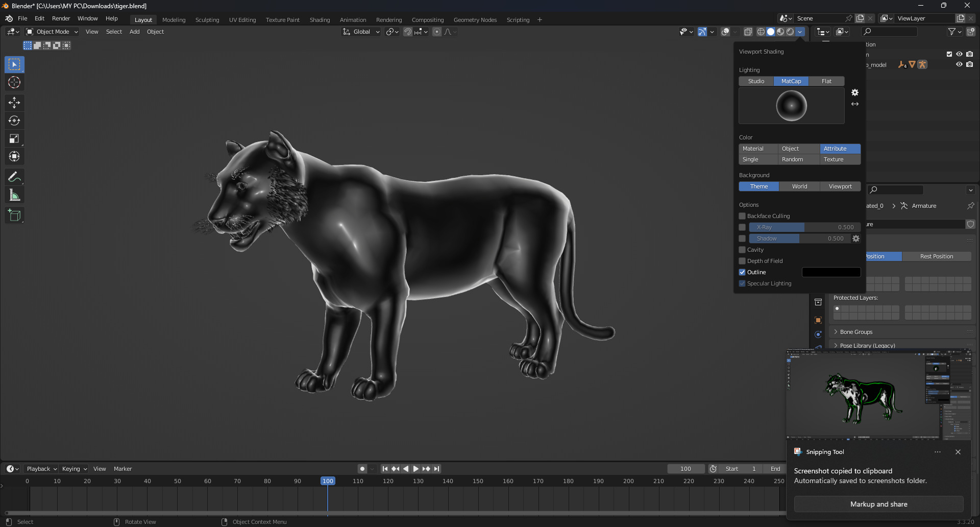Toggle viewport gizmo icon
Viewport: 980px width, 527px height.
pos(702,32)
